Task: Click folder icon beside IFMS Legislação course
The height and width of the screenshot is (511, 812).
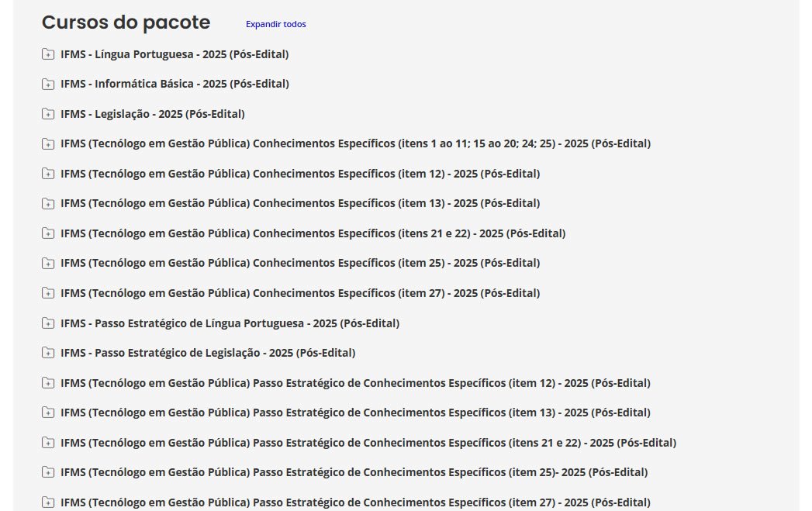Action: tap(48, 114)
